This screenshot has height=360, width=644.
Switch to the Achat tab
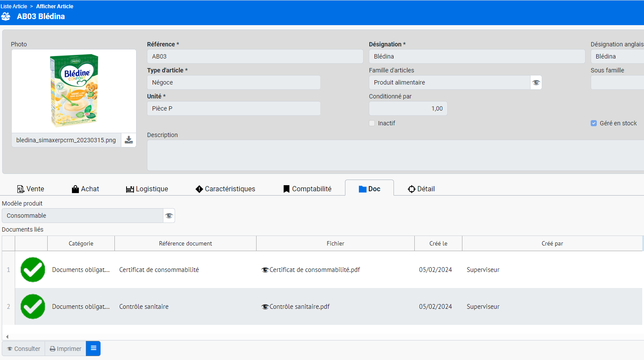[85, 189]
